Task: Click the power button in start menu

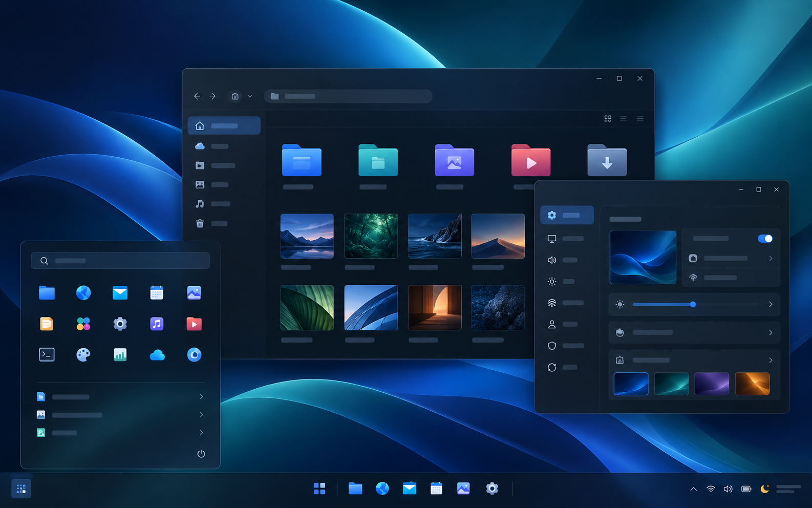Action: tap(201, 454)
